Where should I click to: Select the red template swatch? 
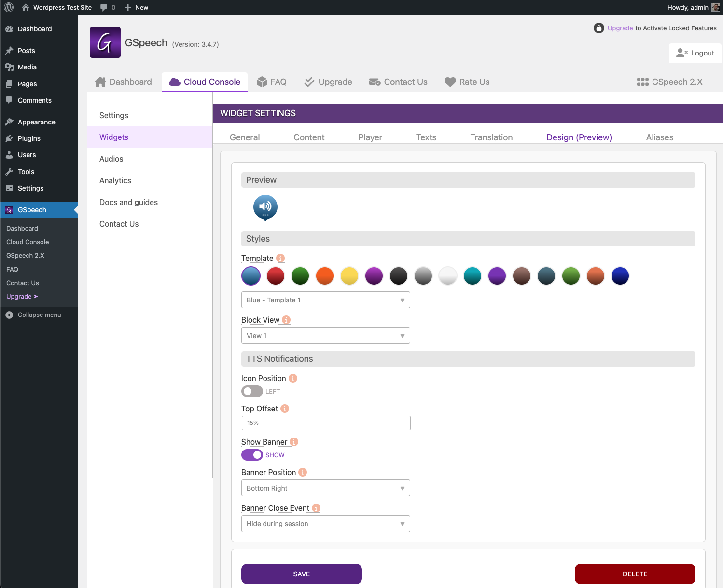click(x=276, y=276)
